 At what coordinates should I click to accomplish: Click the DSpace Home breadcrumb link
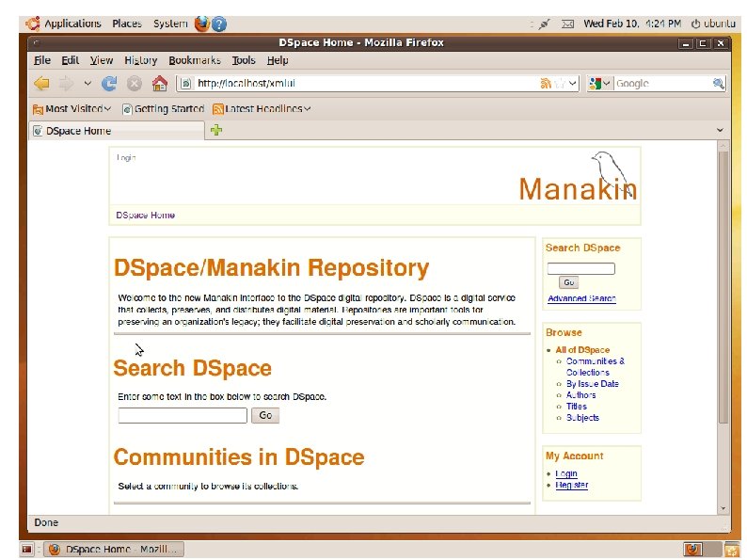pos(145,215)
